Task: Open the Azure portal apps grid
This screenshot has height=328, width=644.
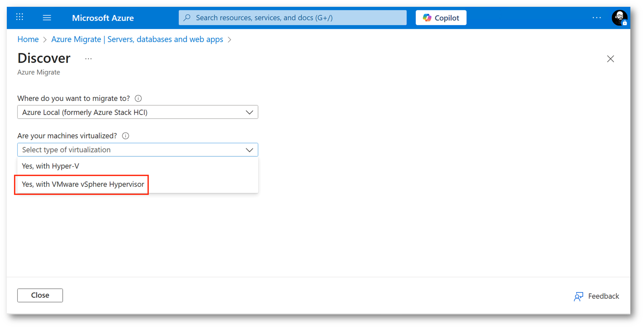Action: tap(19, 17)
